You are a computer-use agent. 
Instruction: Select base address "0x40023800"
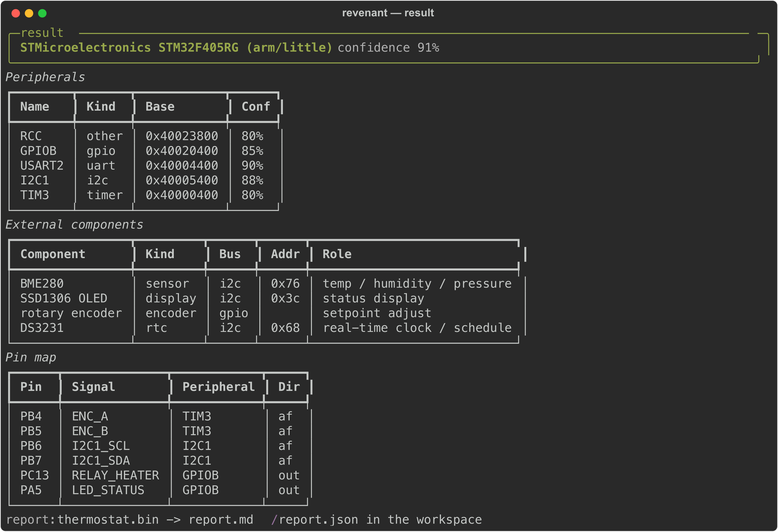[x=182, y=136]
